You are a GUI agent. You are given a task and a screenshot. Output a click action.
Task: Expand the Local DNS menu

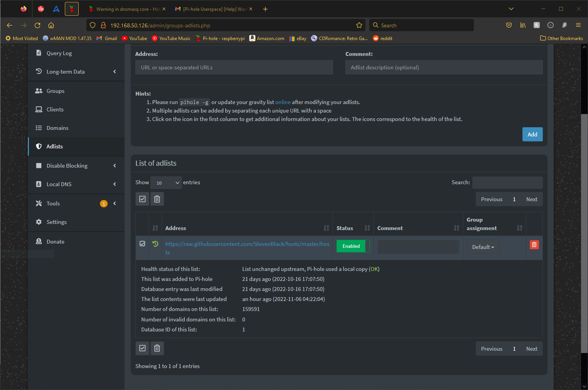[59, 184]
